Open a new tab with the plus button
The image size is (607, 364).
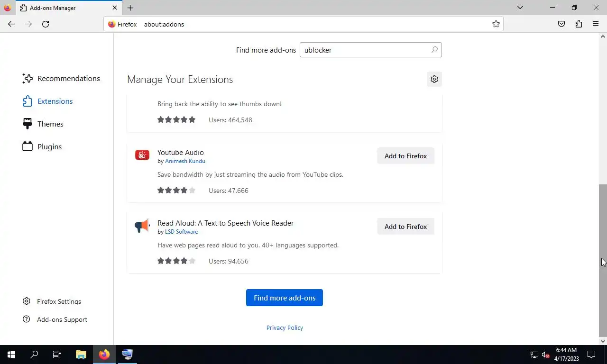coord(130,8)
